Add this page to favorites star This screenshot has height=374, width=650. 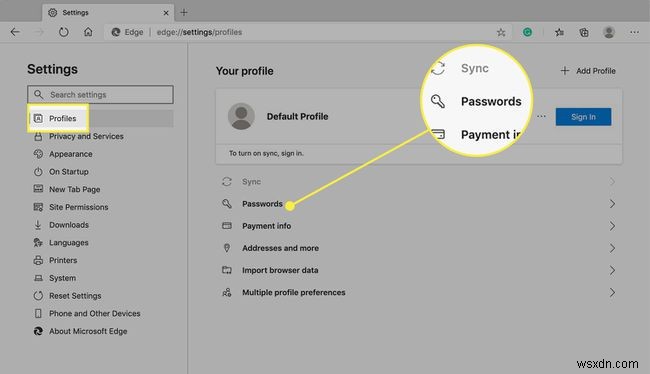[x=501, y=32]
